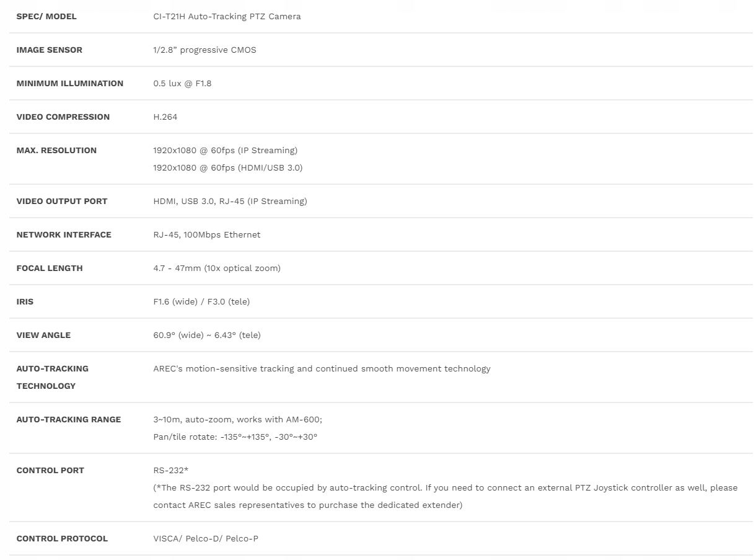
Task: Click the Pan/tile rotate range line
Action: coord(235,437)
